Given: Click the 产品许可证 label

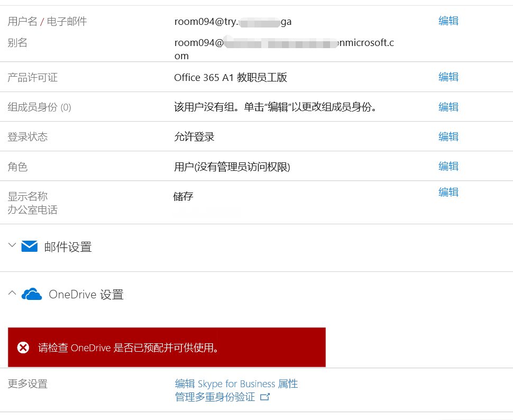Looking at the screenshot, I should (x=33, y=78).
